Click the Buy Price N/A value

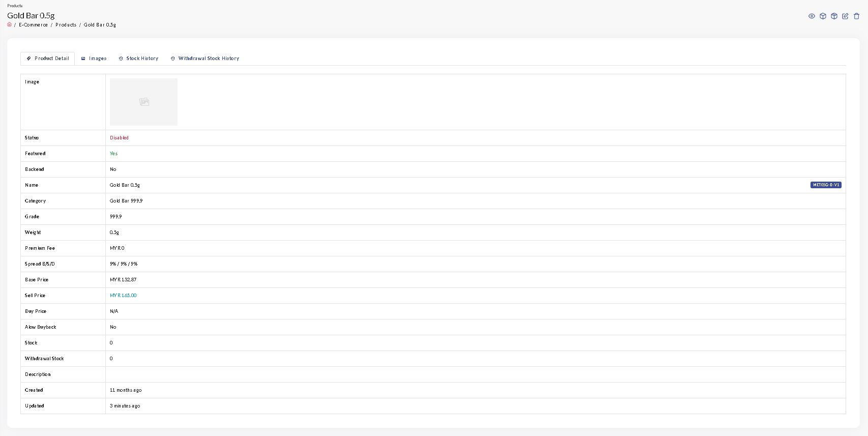tap(114, 311)
